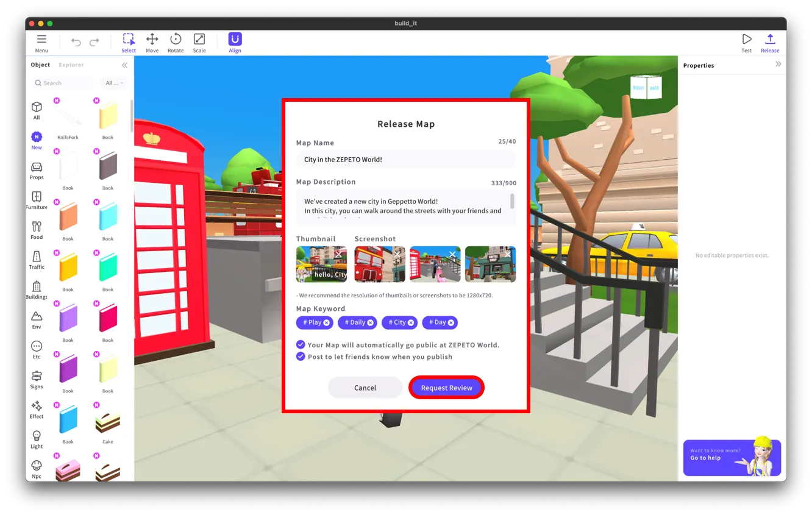Click the view orientation cube in viewport
The height and width of the screenshot is (515, 812).
[x=646, y=88]
